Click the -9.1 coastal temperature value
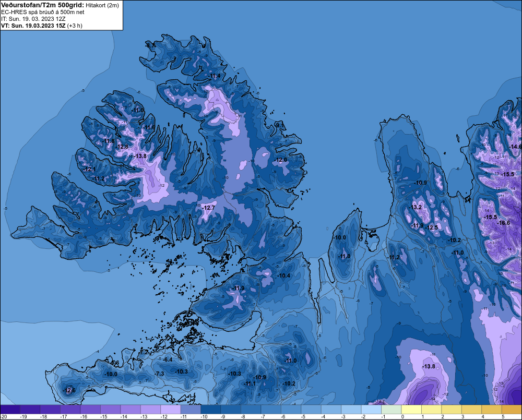 coord(280,125)
